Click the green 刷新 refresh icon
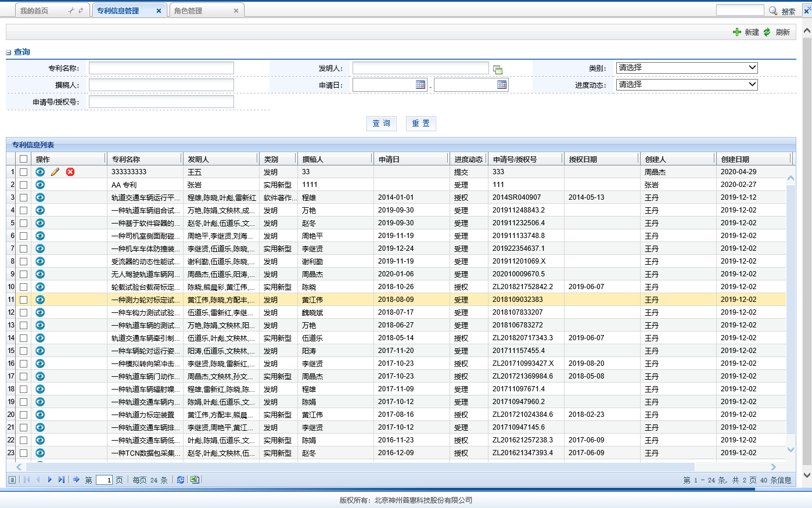 coord(767,32)
